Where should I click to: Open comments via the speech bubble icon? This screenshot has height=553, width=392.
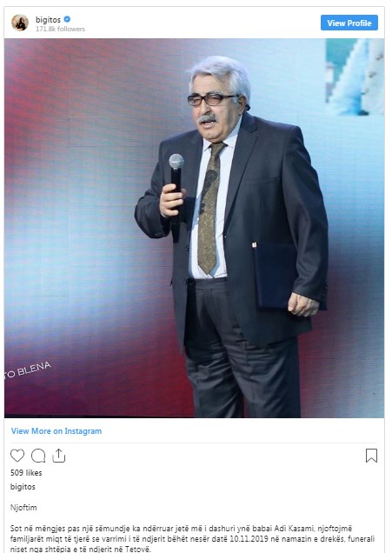click(38, 456)
